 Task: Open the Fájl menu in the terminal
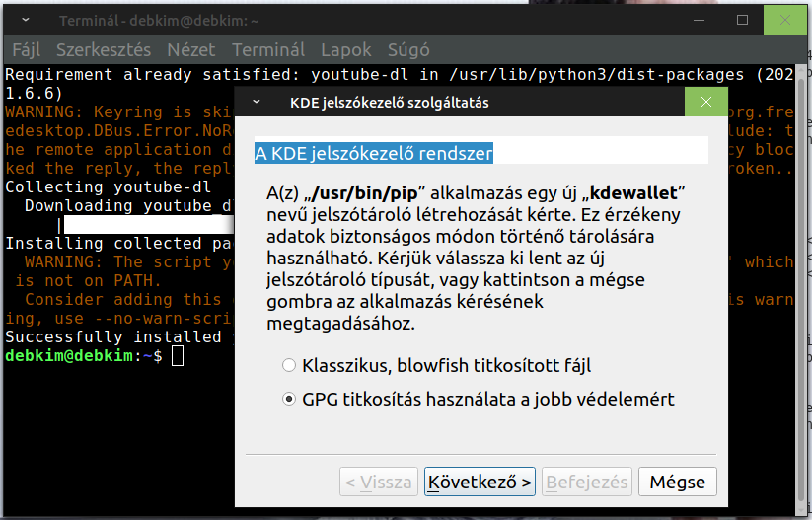coord(27,49)
